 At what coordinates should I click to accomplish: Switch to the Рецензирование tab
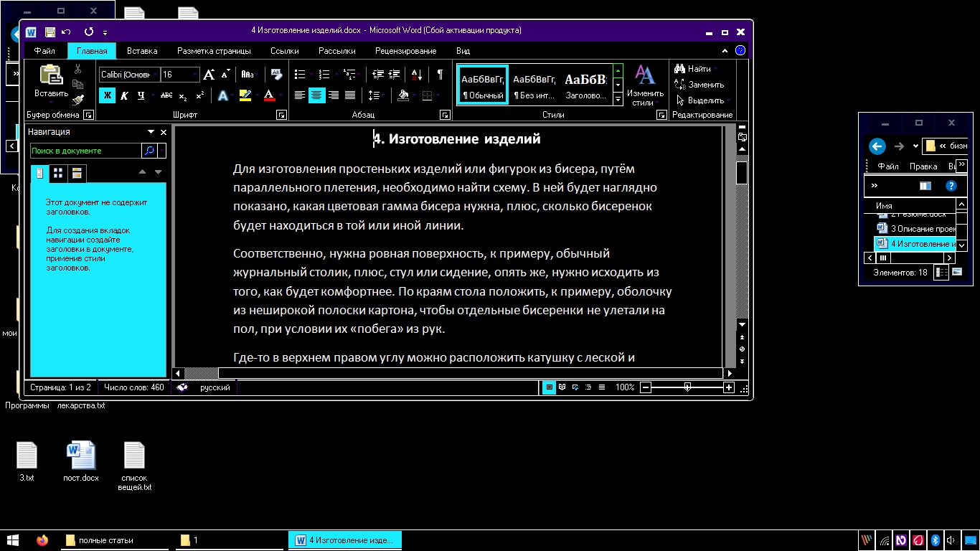(405, 51)
